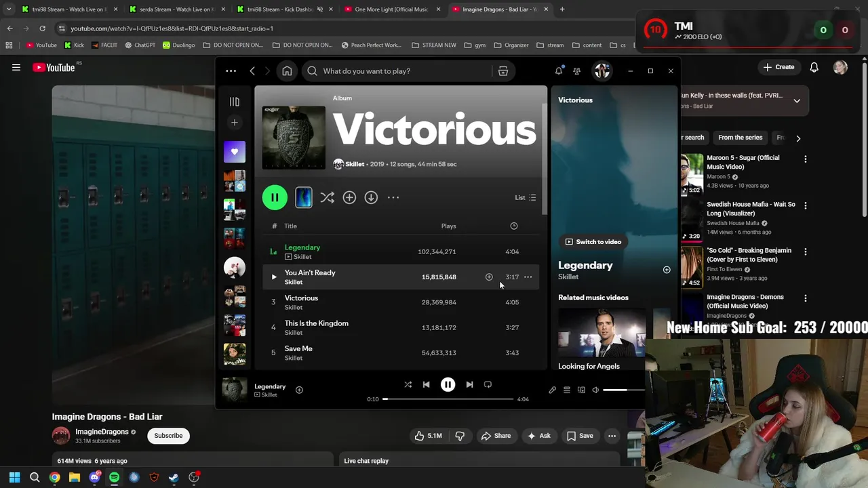
Task: Pause album with large green button
Action: point(275,197)
